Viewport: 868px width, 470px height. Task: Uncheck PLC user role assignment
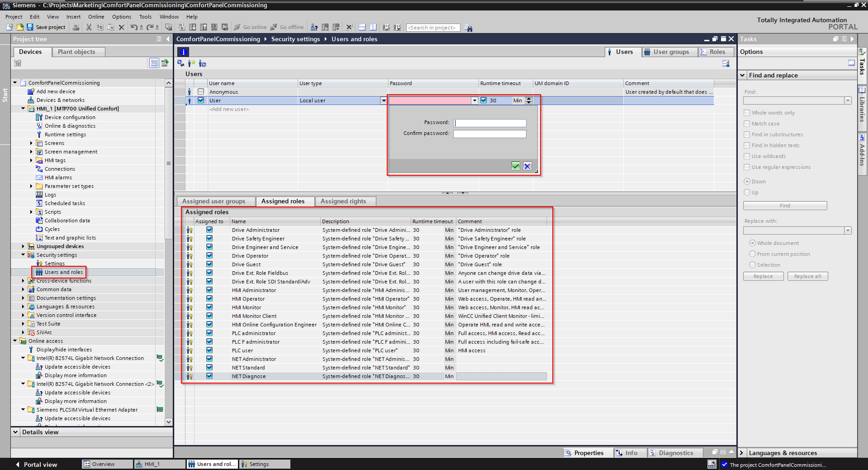click(209, 350)
